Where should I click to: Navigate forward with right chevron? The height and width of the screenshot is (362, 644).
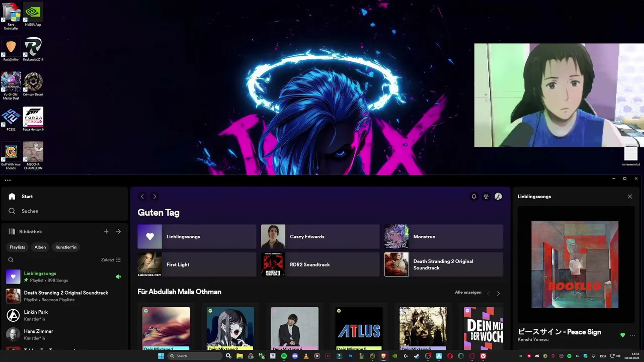pyautogui.click(x=154, y=197)
